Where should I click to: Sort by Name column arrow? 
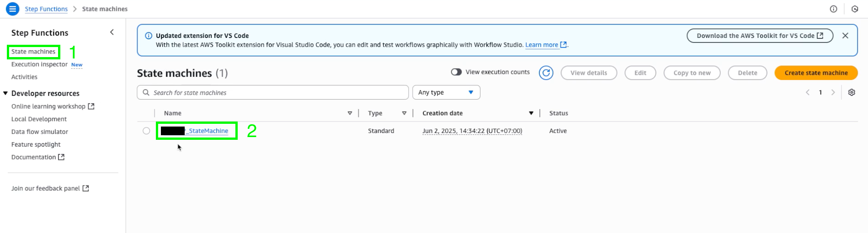(x=350, y=113)
